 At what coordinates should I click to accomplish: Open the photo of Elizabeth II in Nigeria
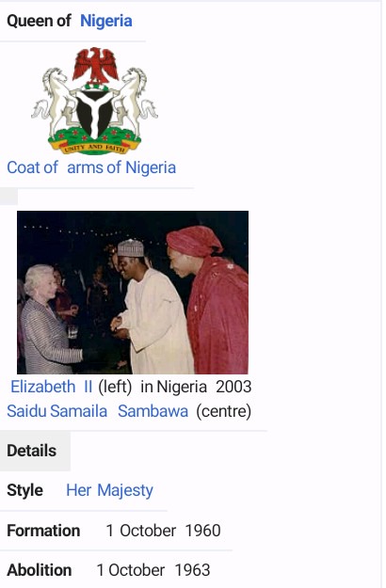(133, 293)
